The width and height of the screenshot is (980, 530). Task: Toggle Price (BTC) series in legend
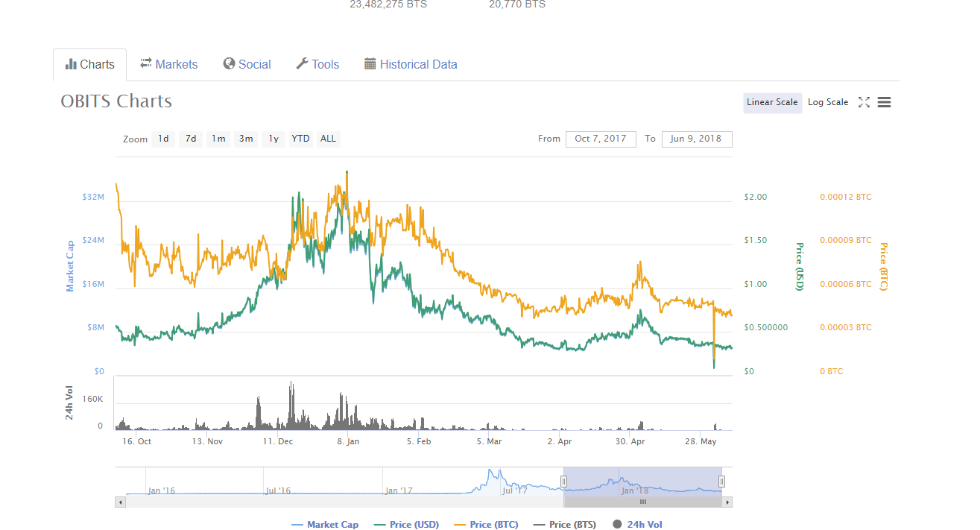coord(486,525)
